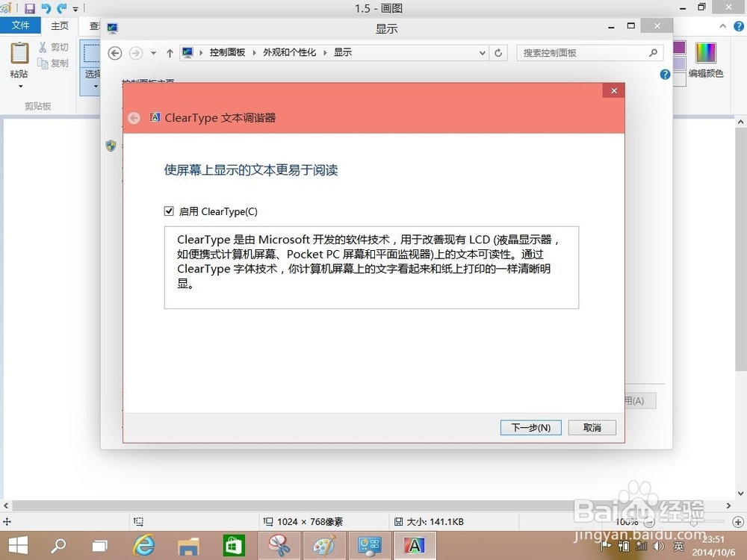Open recent locations dropdown in 显示 window
The height and width of the screenshot is (560, 747).
point(153,53)
